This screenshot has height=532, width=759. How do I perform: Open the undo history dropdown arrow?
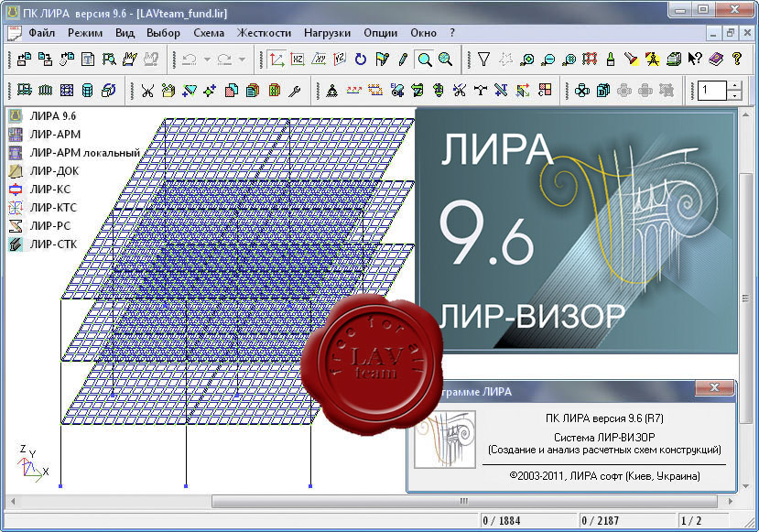(x=207, y=60)
